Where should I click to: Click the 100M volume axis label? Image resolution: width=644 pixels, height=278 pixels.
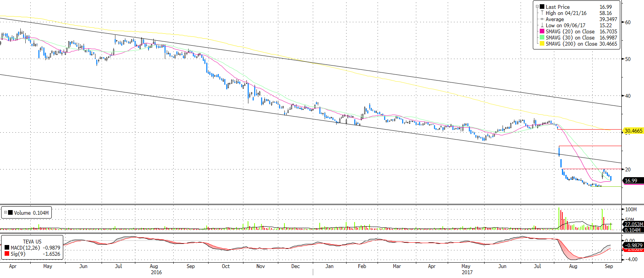coord(631,209)
